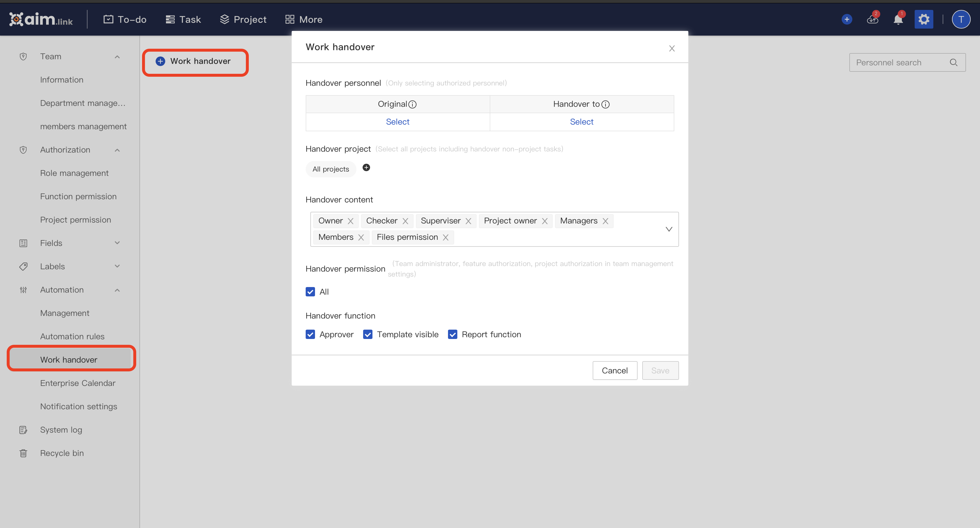This screenshot has height=528, width=980.
Task: Click the blue plus create icon
Action: [x=846, y=20]
